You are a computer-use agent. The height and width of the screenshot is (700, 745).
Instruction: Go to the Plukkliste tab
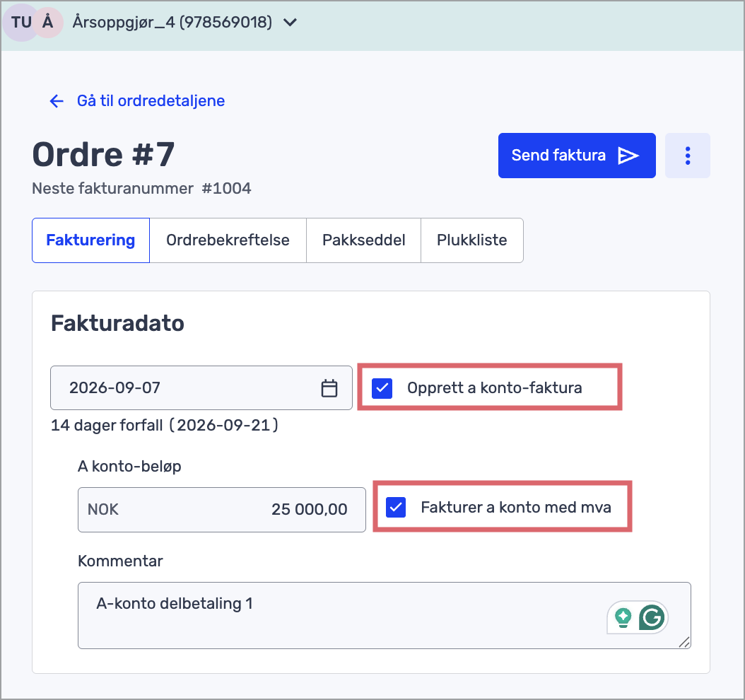tap(472, 240)
